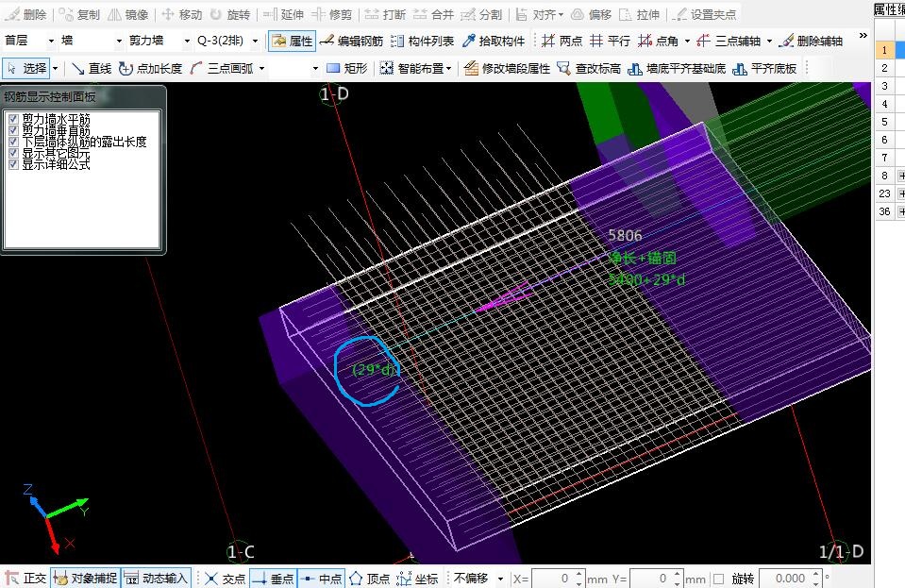This screenshot has width=905, height=588.
Task: Select the 矩形 rectangle drawing tool
Action: [346, 69]
